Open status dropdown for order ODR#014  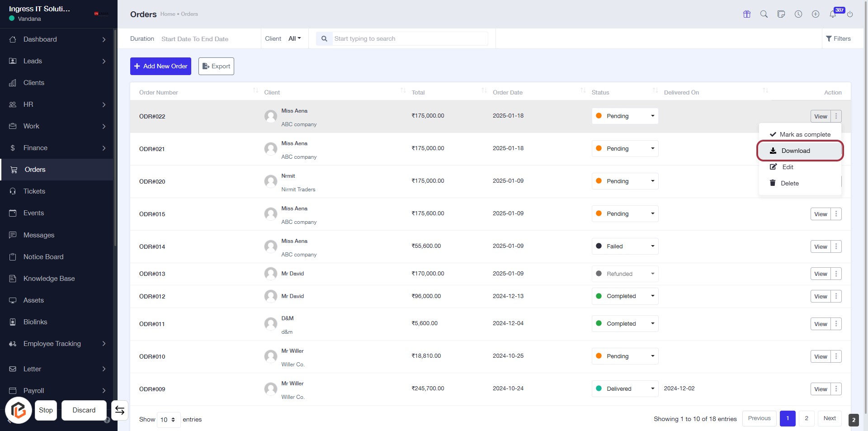pos(625,246)
